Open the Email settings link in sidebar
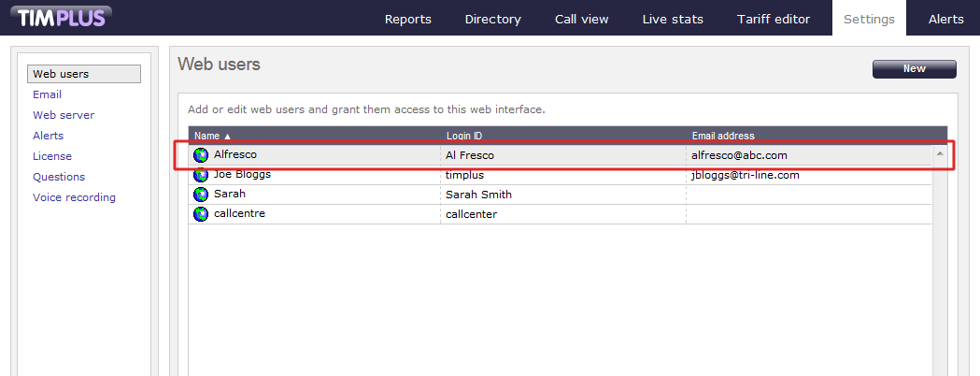 47,94
